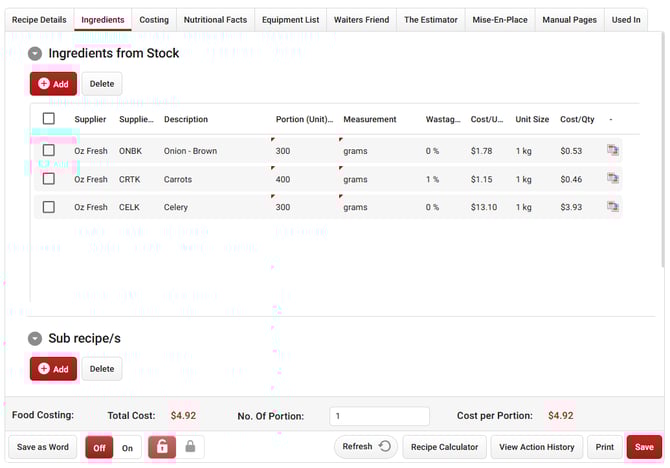670x468 pixels.
Task: Collapse the Ingredients from Stock section
Action: pyautogui.click(x=35, y=54)
